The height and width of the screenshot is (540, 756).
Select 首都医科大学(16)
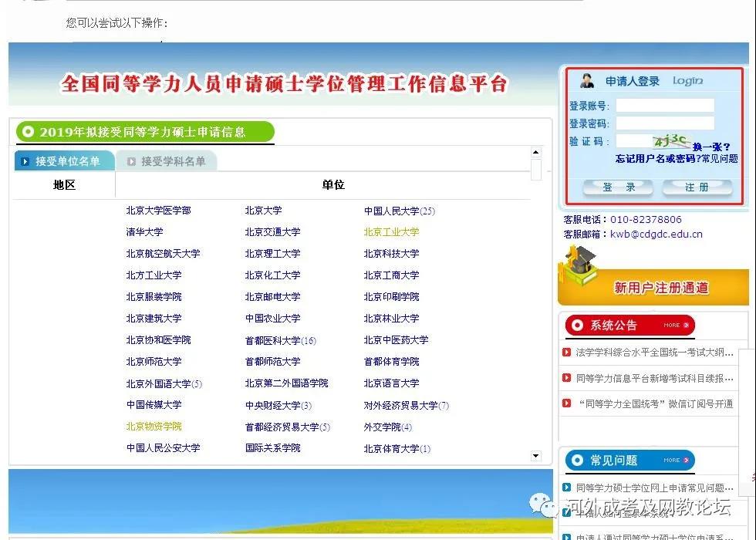click(x=281, y=341)
